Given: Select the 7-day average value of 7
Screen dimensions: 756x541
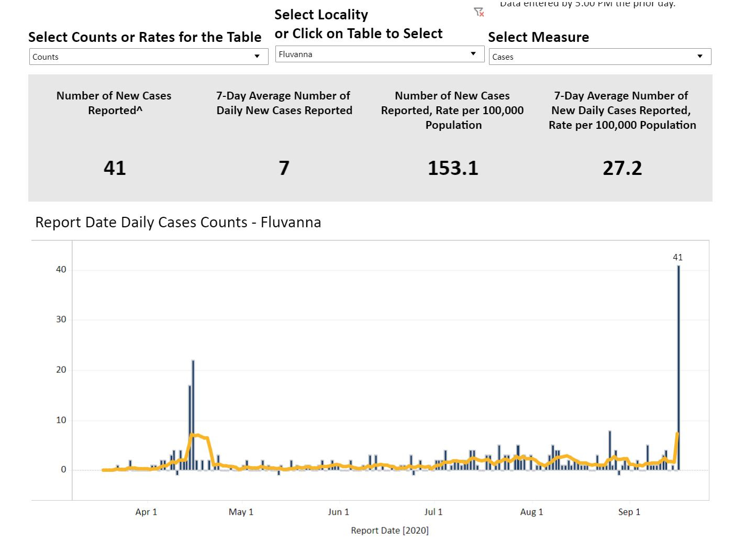Looking at the screenshot, I should pyautogui.click(x=284, y=168).
